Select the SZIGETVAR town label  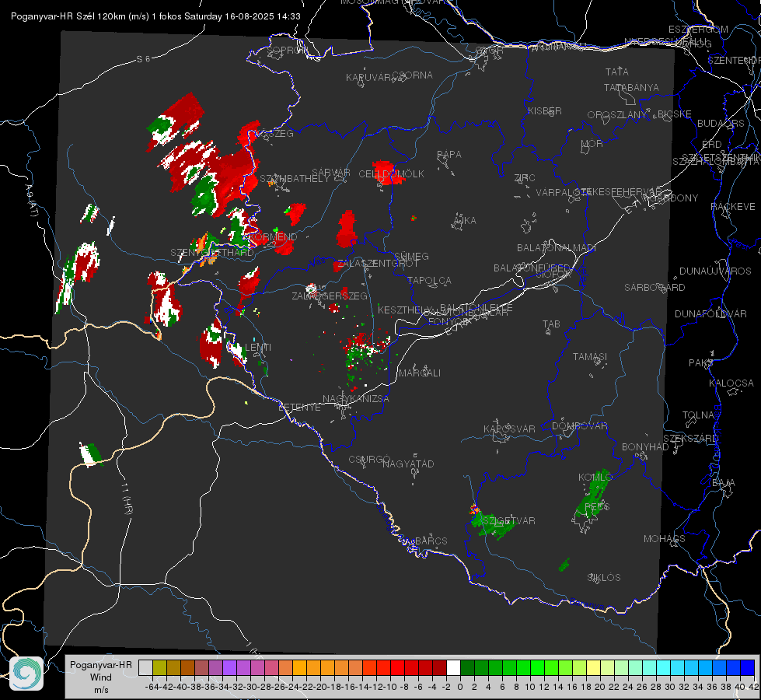[508, 521]
